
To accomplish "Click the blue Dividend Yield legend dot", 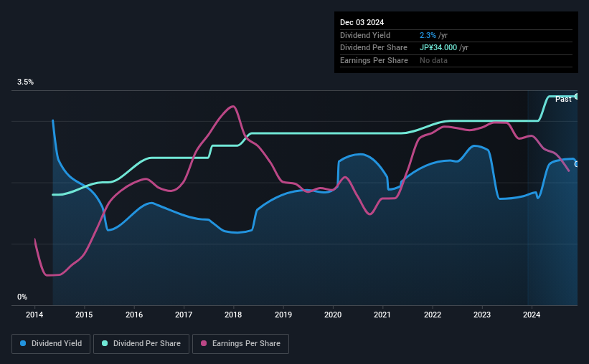I will (23, 343).
